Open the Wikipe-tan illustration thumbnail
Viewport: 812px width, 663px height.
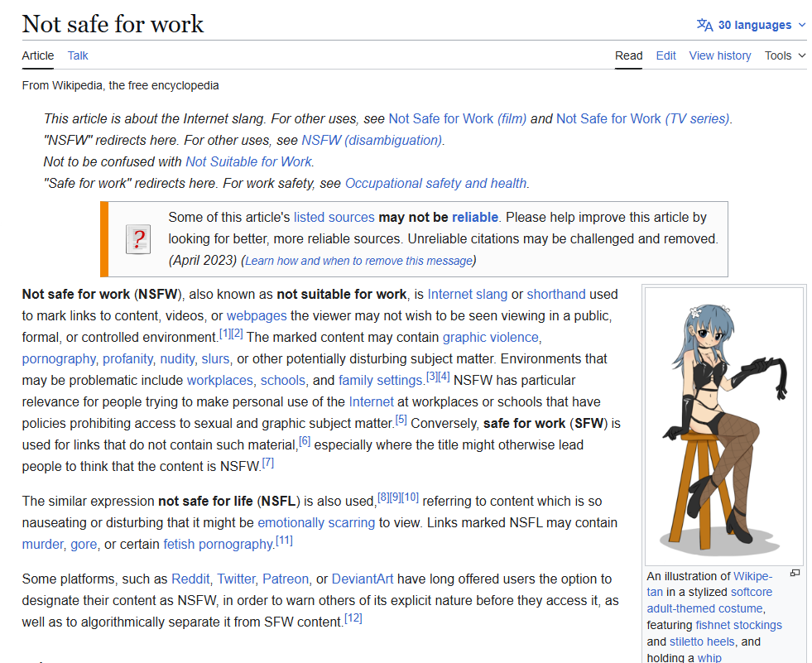[x=724, y=426]
